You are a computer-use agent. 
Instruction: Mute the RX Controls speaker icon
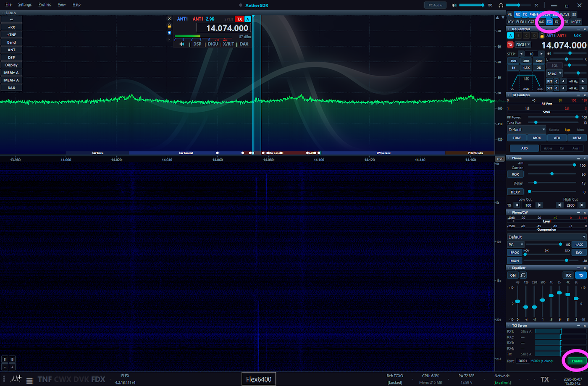(x=549, y=53)
